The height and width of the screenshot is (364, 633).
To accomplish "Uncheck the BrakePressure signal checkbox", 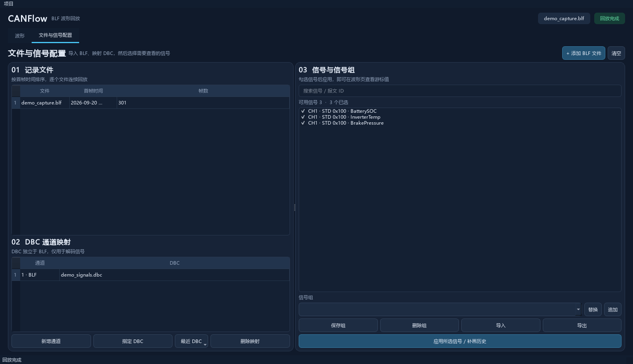I will (x=303, y=123).
